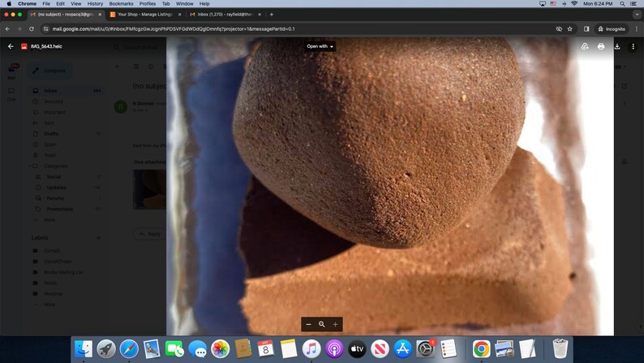This screenshot has width=644, height=363.
Task: Open the Help menu
Action: point(204,4)
